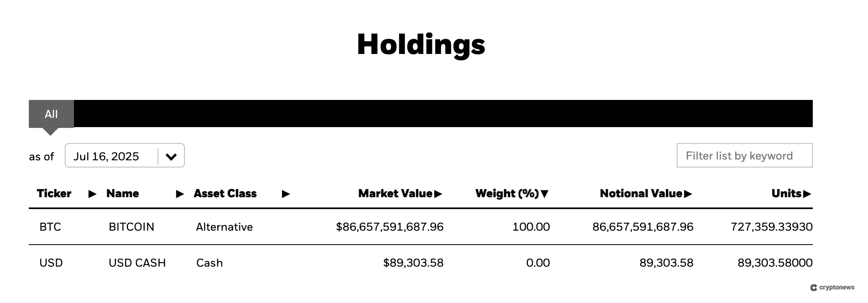Toggle sorting on the Units column

pos(808,193)
